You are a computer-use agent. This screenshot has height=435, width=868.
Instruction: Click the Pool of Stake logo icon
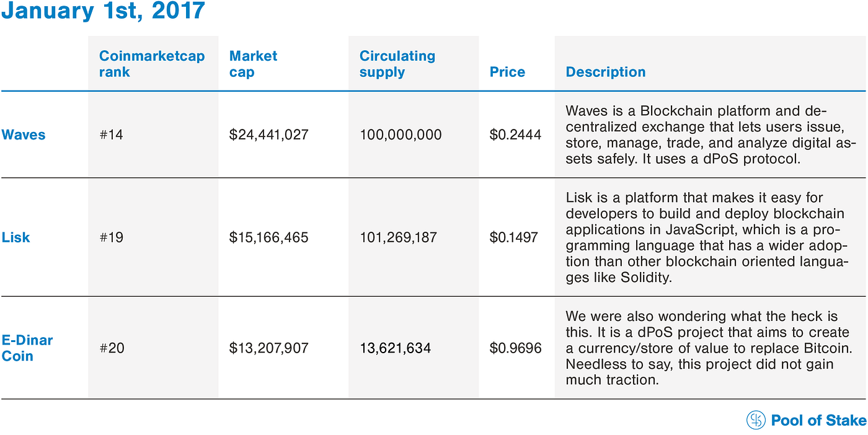click(x=756, y=420)
